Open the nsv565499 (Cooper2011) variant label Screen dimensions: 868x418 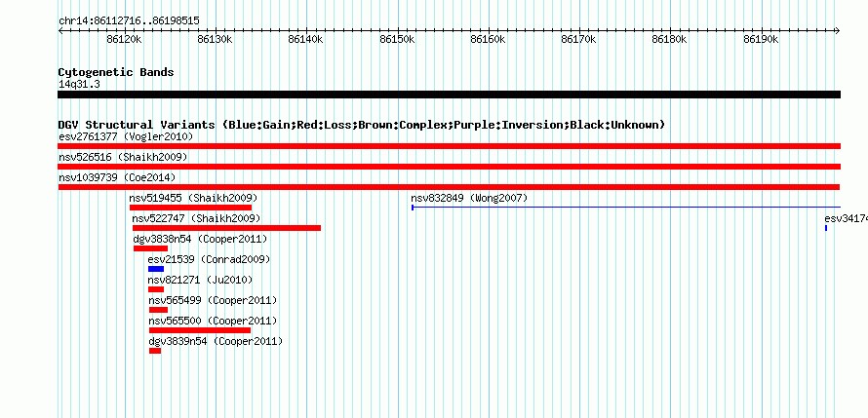point(214,300)
